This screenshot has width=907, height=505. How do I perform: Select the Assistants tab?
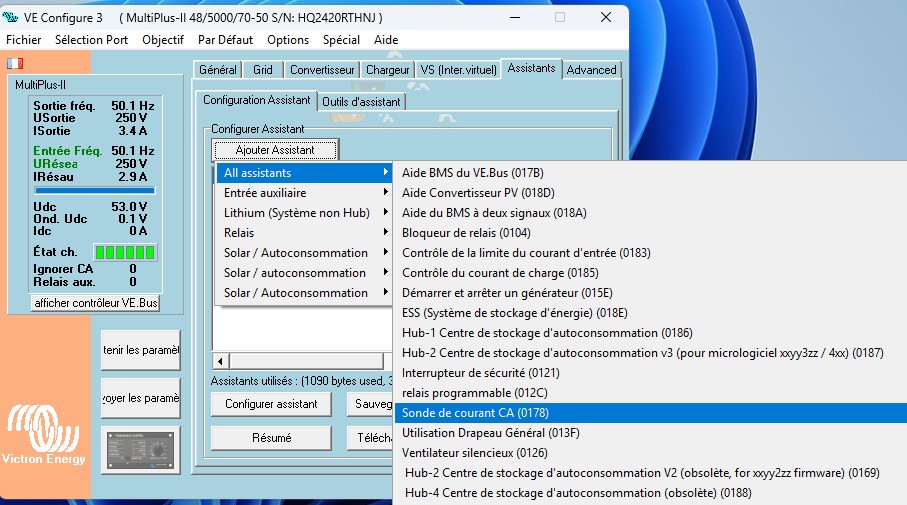[531, 68]
